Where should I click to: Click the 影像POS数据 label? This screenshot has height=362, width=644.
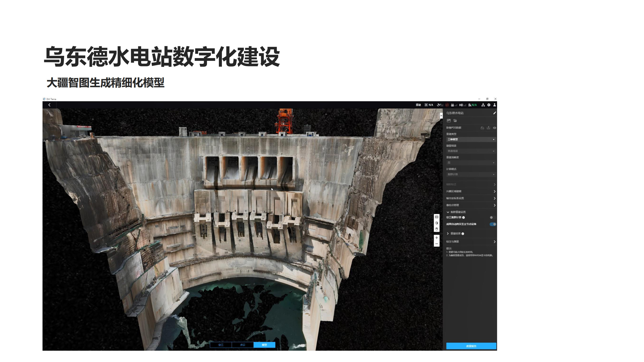click(x=454, y=128)
